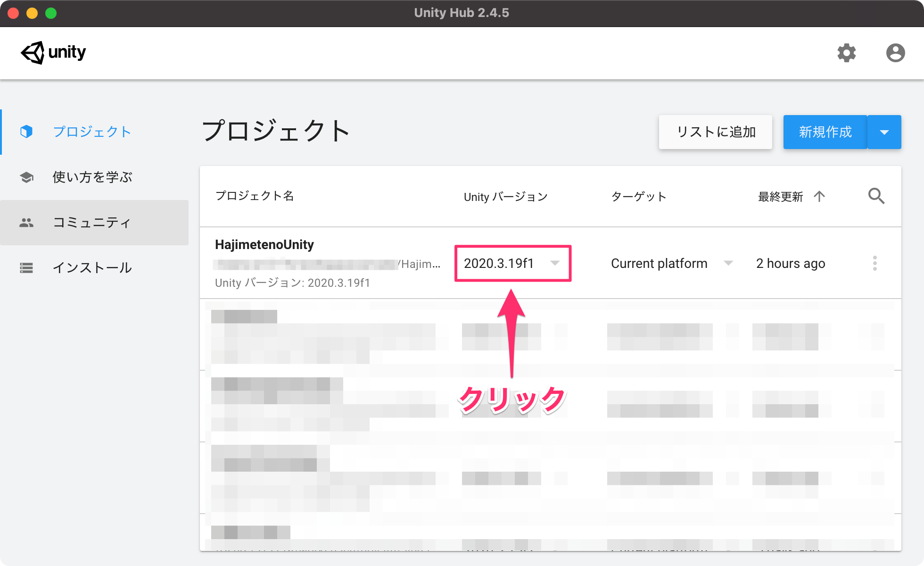Screen dimensions: 924x566
Task: Open the Current platform target dropdown
Action: click(x=672, y=263)
